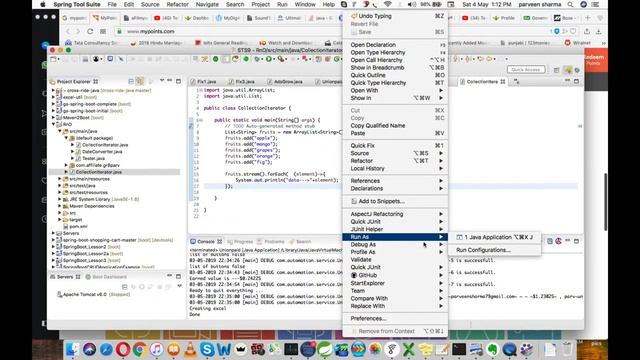Image resolution: width=640 pixels, height=360 pixels.
Task: Switch to Fix3.java editor tab
Action: click(x=244, y=82)
